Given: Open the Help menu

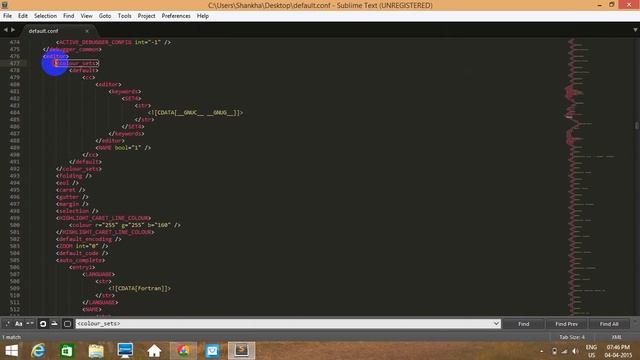Looking at the screenshot, I should [203, 16].
